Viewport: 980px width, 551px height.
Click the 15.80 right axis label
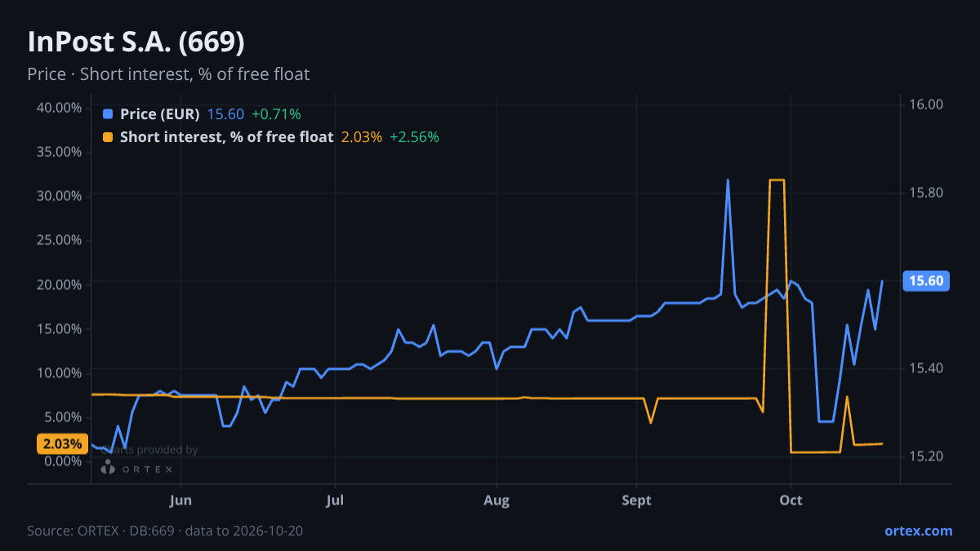point(925,193)
